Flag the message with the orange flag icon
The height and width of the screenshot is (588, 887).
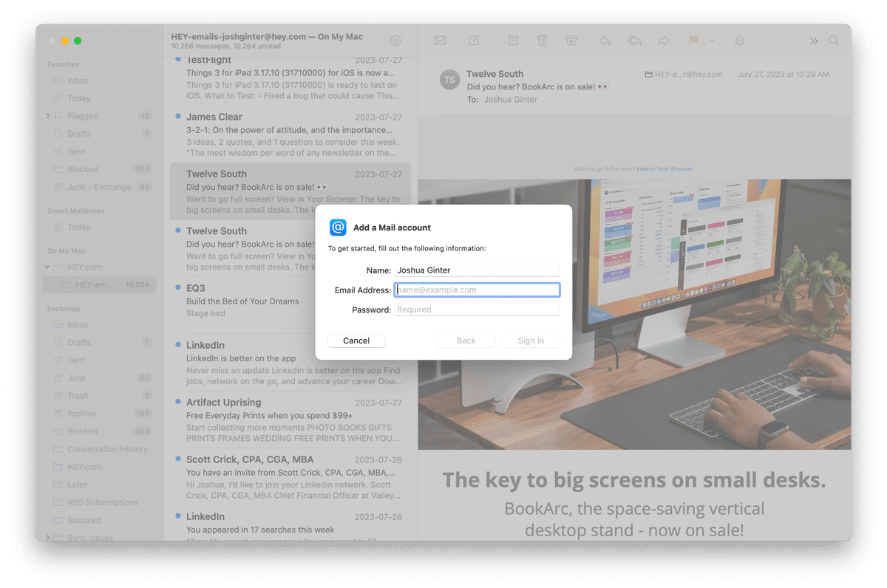click(x=693, y=41)
